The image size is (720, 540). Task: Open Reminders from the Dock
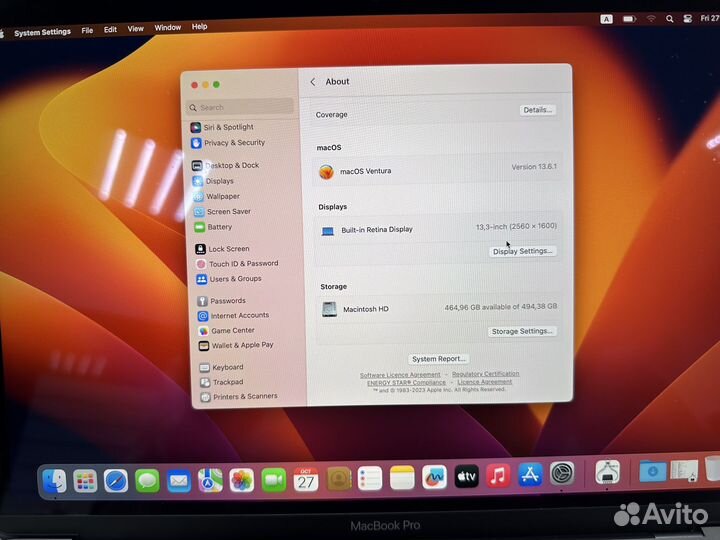(370, 478)
